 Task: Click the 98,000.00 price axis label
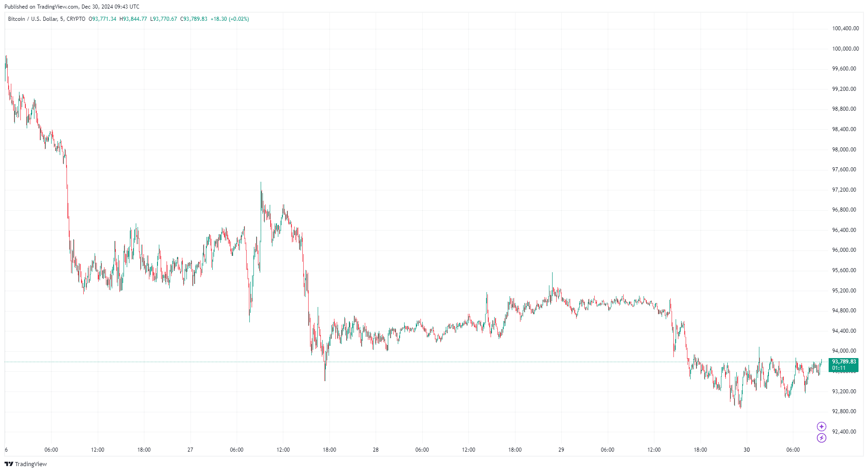[x=844, y=150]
